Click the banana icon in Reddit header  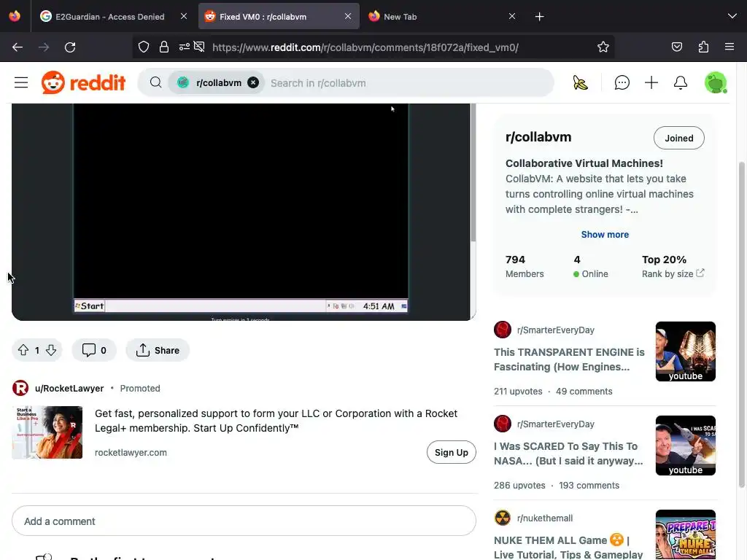point(580,83)
